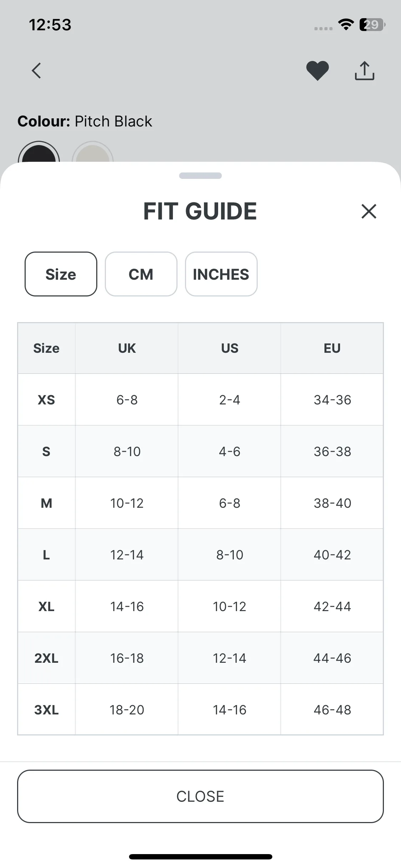Toggle the heart favourite icon
Viewport: 401px width, 868px height.
[317, 71]
